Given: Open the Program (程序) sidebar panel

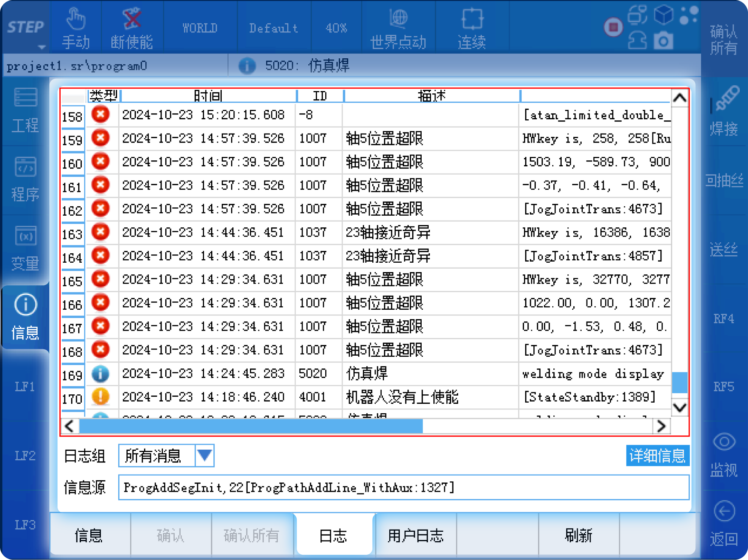Looking at the screenshot, I should click(x=25, y=180).
